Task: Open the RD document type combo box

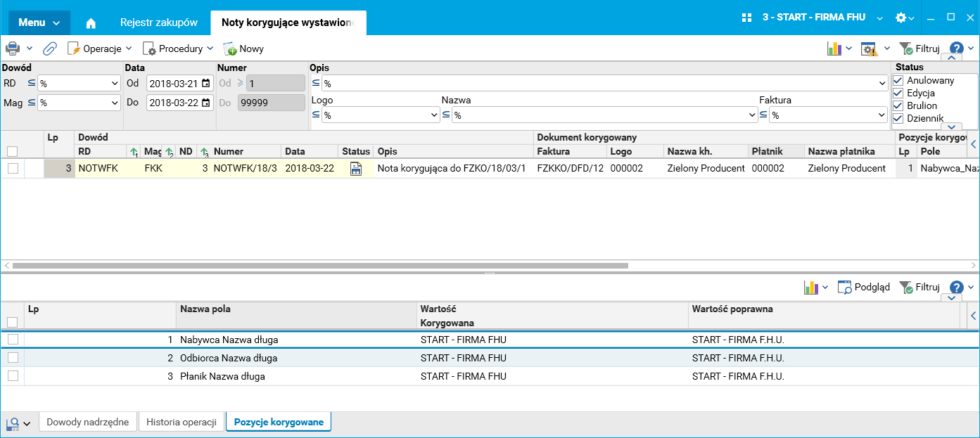Action: click(79, 84)
